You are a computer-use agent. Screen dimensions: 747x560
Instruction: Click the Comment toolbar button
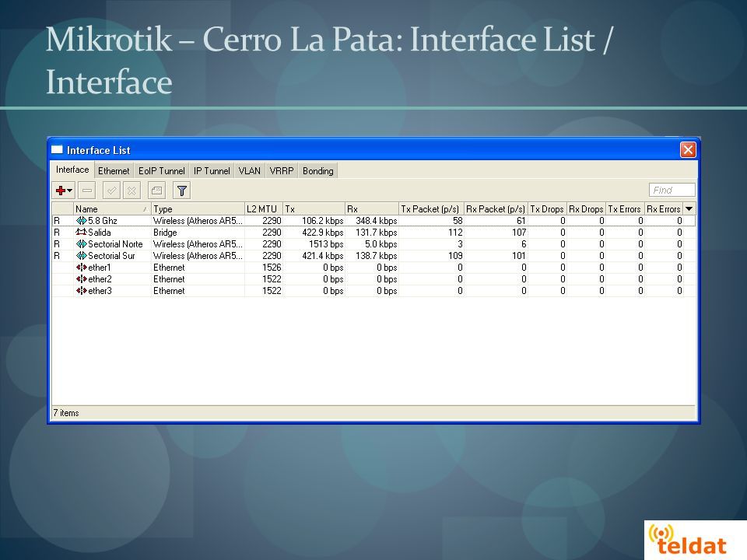coord(156,191)
